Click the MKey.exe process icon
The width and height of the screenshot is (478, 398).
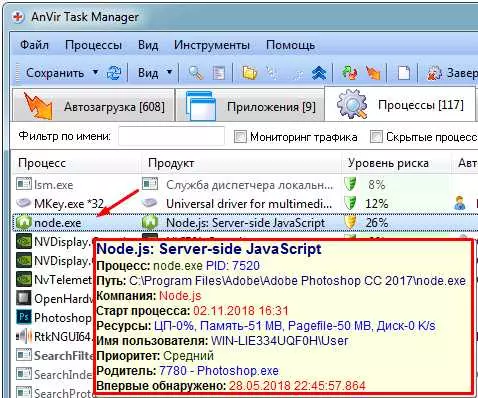pos(23,203)
